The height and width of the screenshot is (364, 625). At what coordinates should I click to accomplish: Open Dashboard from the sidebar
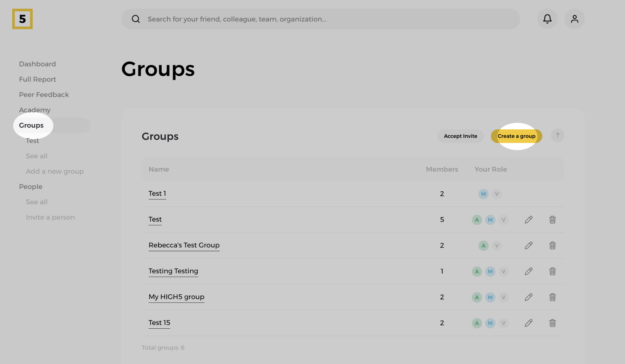point(37,64)
